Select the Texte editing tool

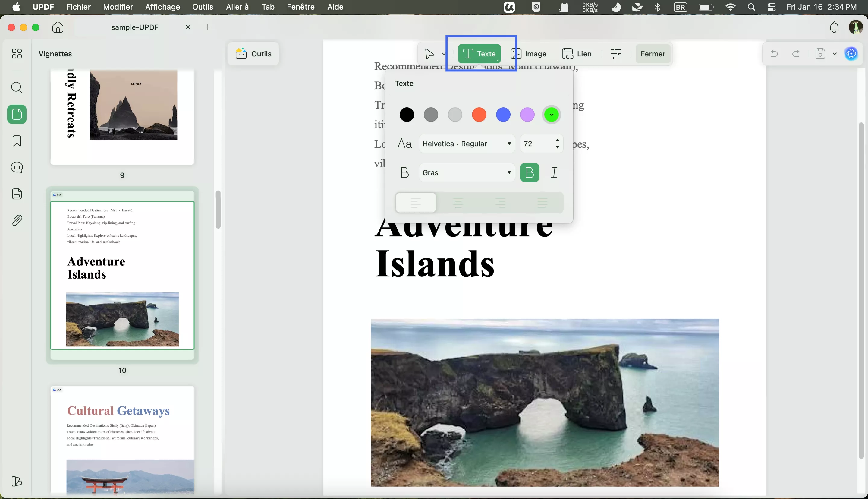[479, 53]
